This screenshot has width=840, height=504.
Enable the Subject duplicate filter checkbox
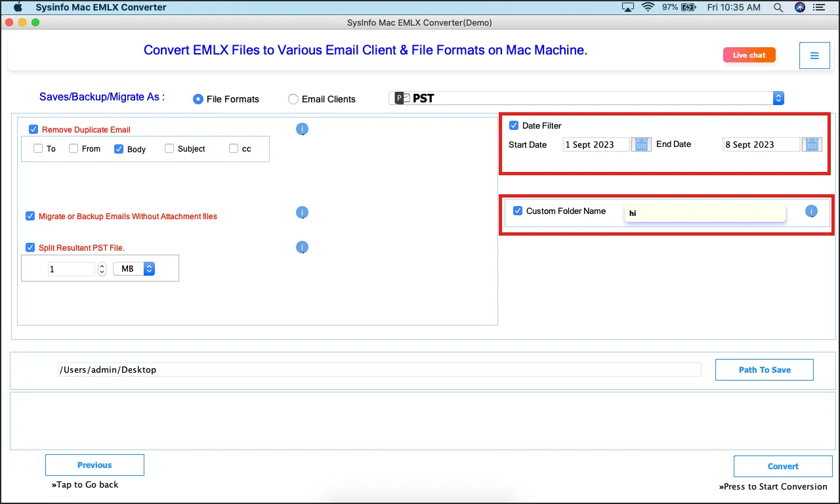point(169,148)
